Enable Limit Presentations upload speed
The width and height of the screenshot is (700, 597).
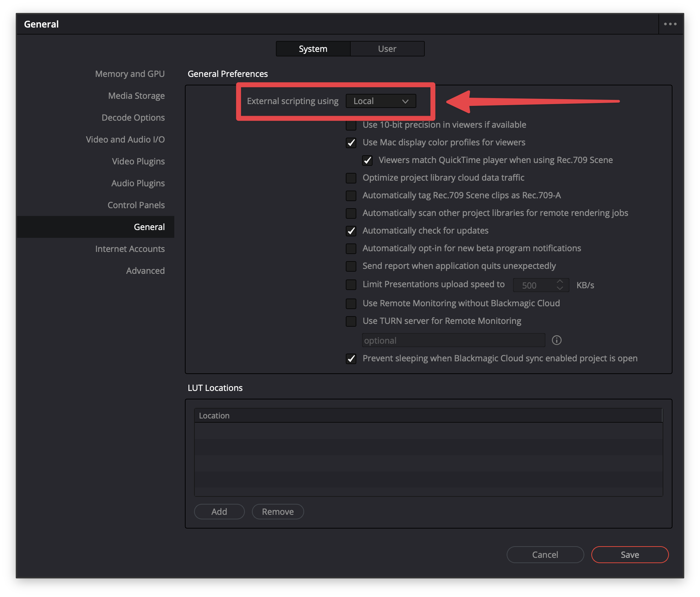tap(351, 284)
